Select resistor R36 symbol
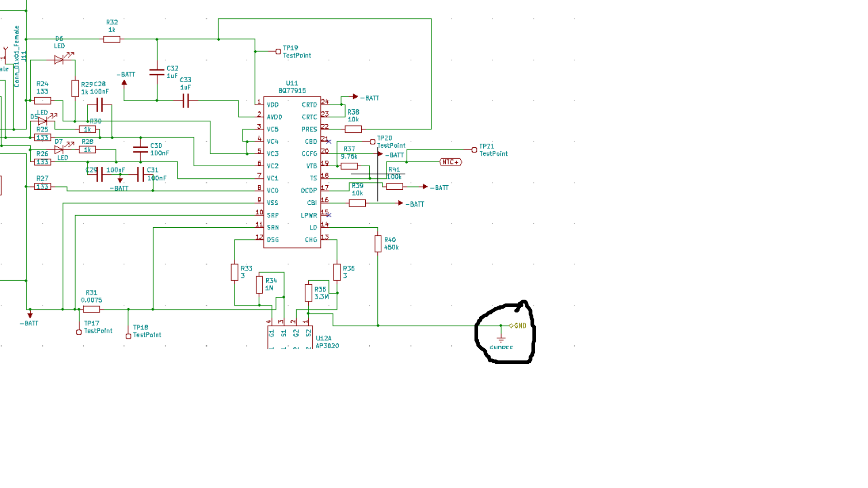The height and width of the screenshot is (488, 868). click(x=337, y=272)
